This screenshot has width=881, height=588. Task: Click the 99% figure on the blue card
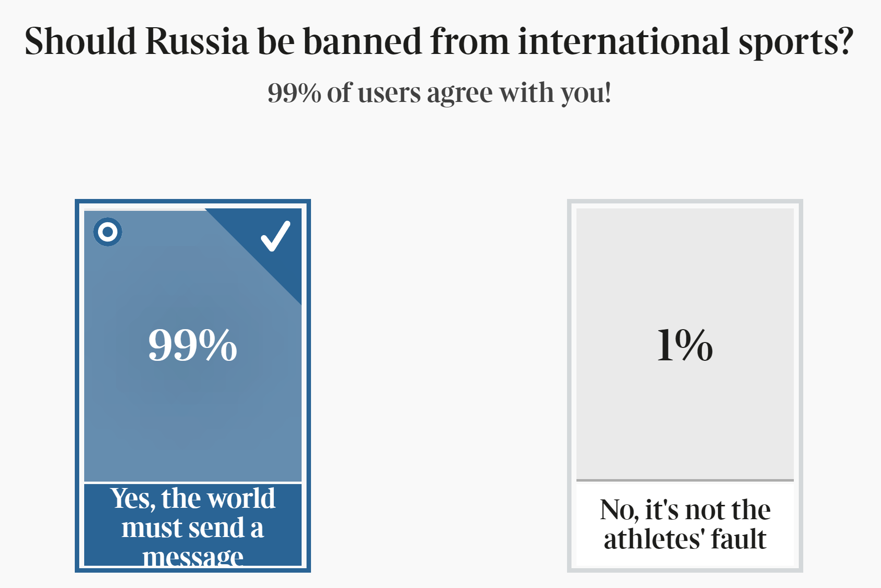click(193, 345)
